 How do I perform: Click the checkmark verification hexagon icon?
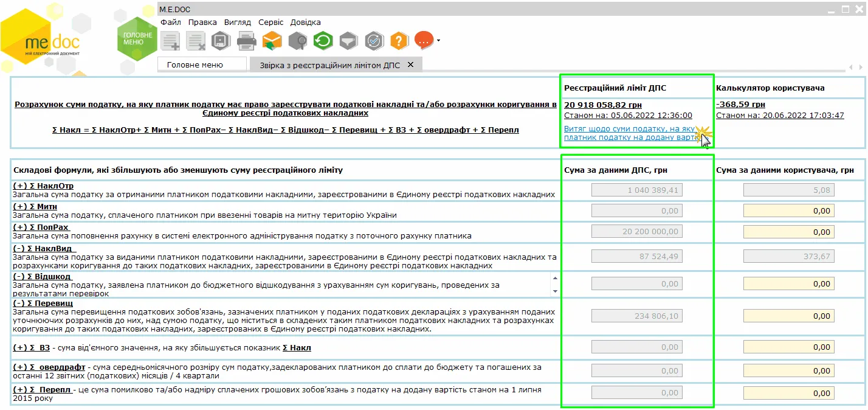click(373, 41)
